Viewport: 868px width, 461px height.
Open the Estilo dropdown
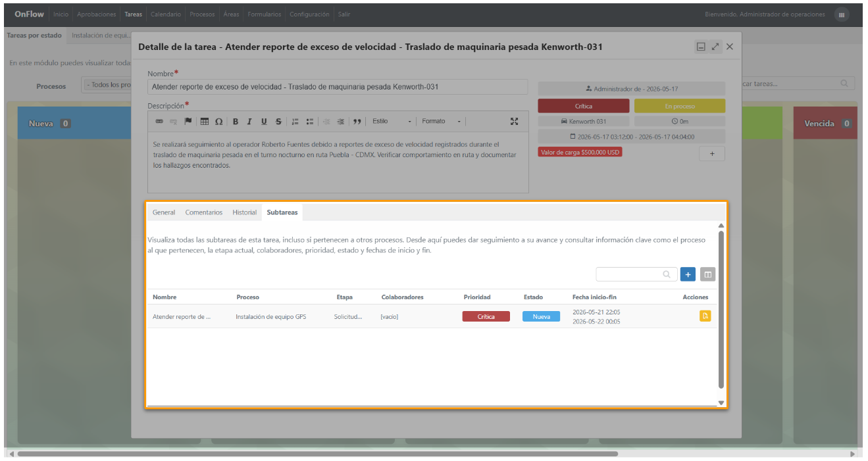[392, 122]
